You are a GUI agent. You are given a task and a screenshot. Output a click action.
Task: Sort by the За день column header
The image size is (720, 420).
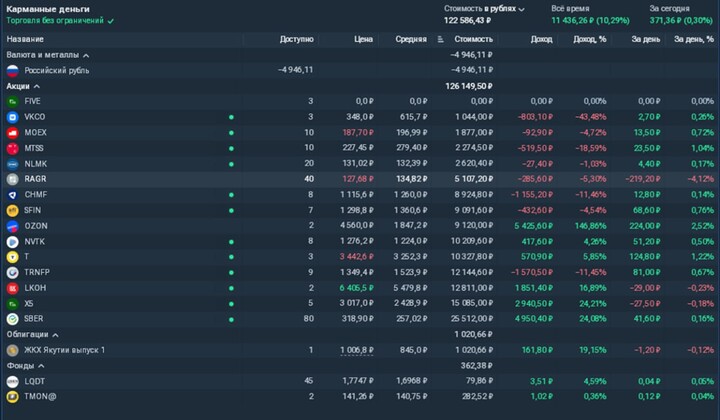[x=646, y=39]
